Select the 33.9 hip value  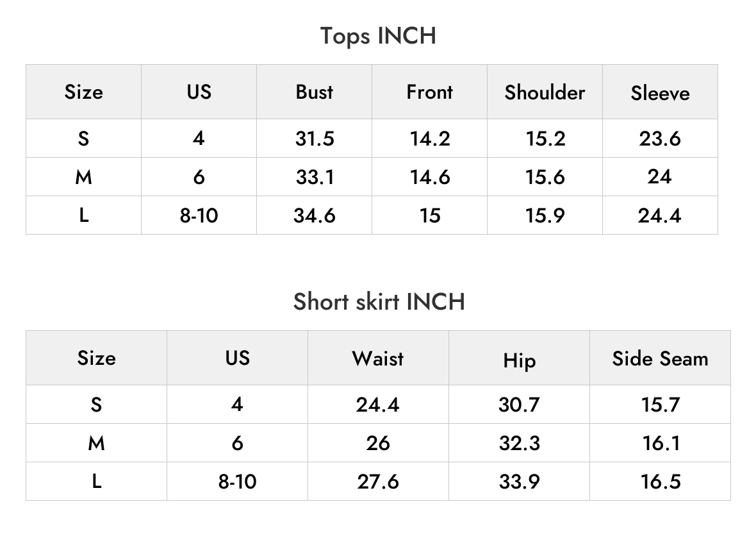519,482
